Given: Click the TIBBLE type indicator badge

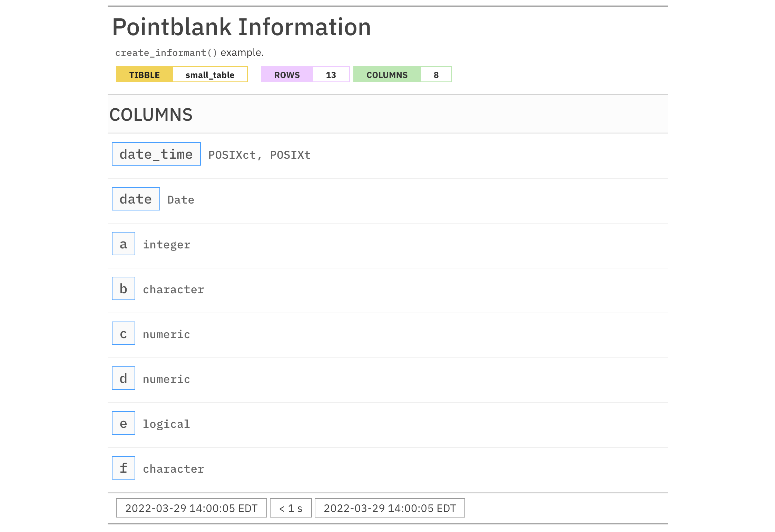Looking at the screenshot, I should click(x=143, y=75).
